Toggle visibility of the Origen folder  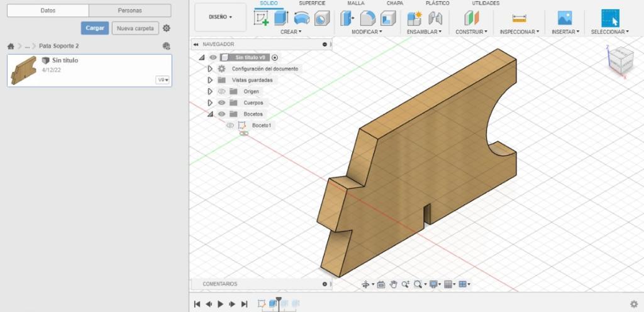click(x=222, y=91)
